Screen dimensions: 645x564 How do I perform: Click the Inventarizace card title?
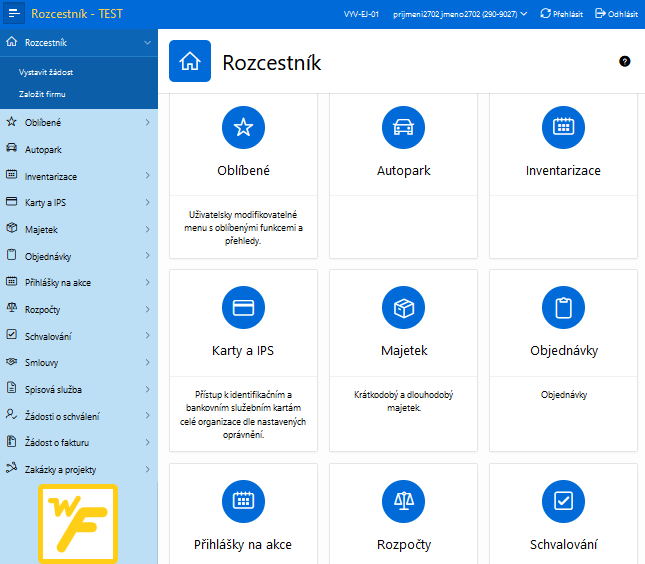click(x=563, y=170)
